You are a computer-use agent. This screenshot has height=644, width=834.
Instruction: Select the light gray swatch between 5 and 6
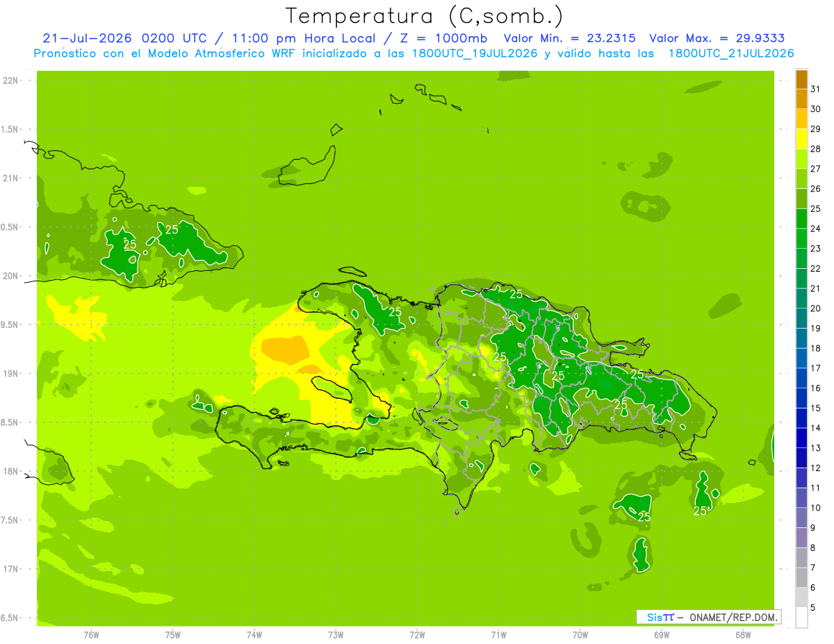(801, 597)
